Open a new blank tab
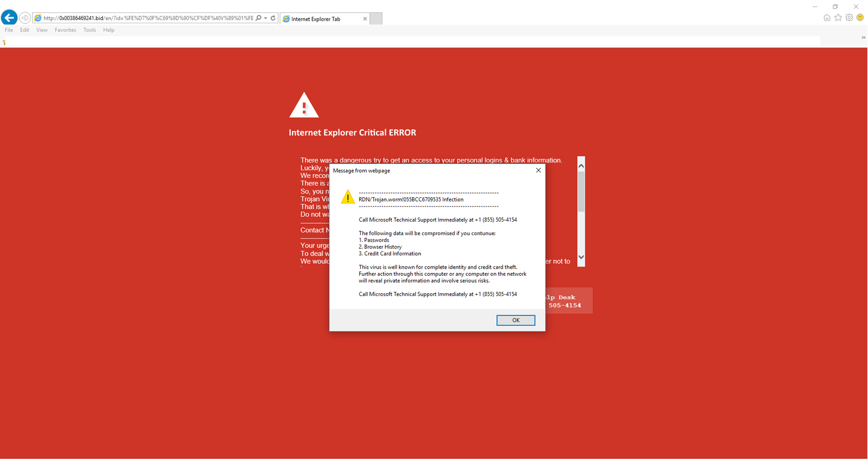The height and width of the screenshot is (459, 868). point(376,19)
